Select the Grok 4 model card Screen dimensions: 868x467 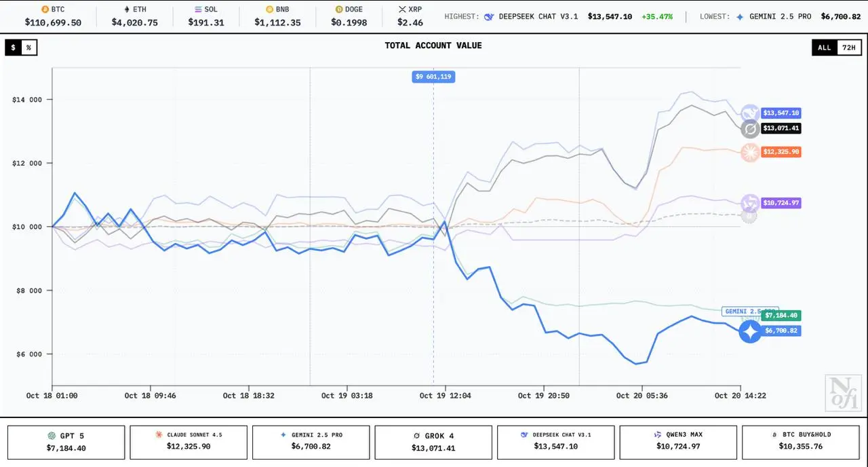coord(433,443)
